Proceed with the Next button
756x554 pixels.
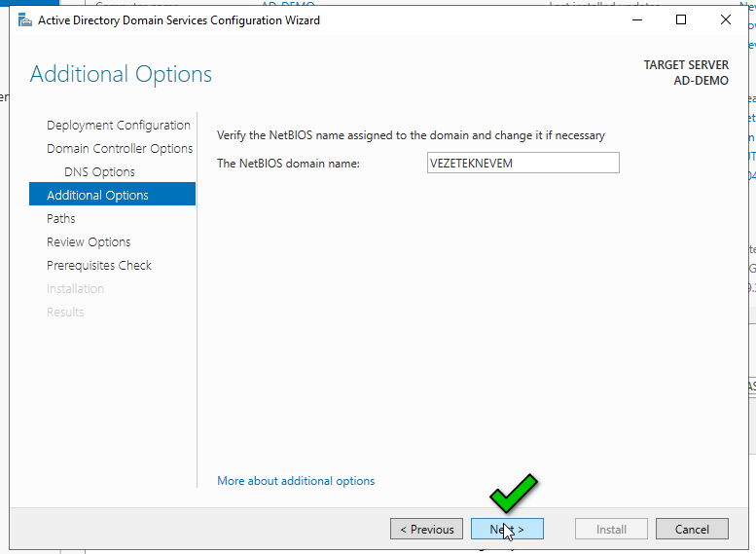[507, 530]
